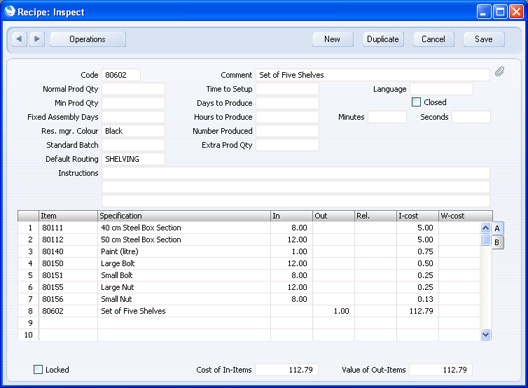Focus the Normal Prod Qty field
528x388 pixels.
click(x=133, y=89)
